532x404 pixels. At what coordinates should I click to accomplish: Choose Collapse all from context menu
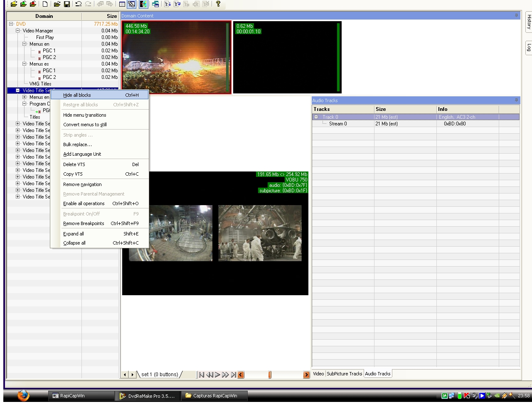coord(99,243)
